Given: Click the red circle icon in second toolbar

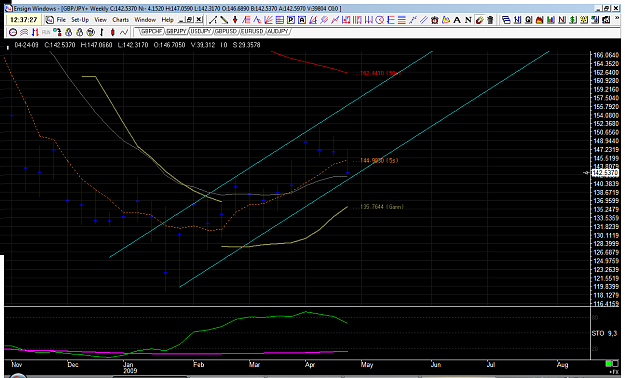Looking at the screenshot, I should (x=13, y=32).
